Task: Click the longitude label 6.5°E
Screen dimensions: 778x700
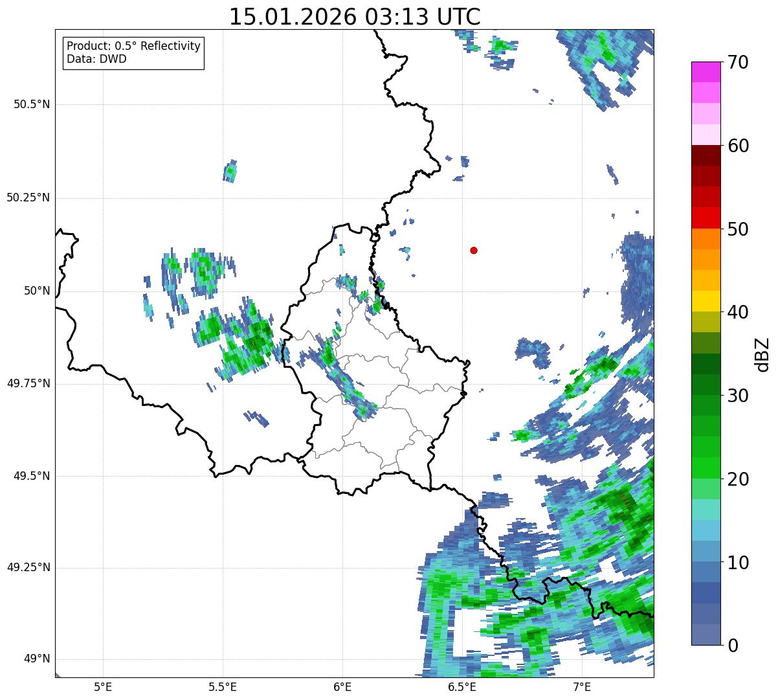Action: click(462, 687)
